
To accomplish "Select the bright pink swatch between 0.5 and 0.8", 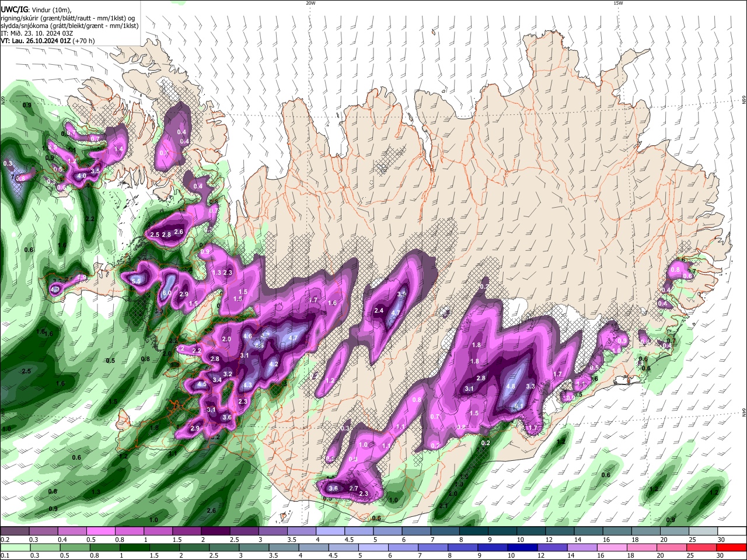I will [x=100, y=531].
